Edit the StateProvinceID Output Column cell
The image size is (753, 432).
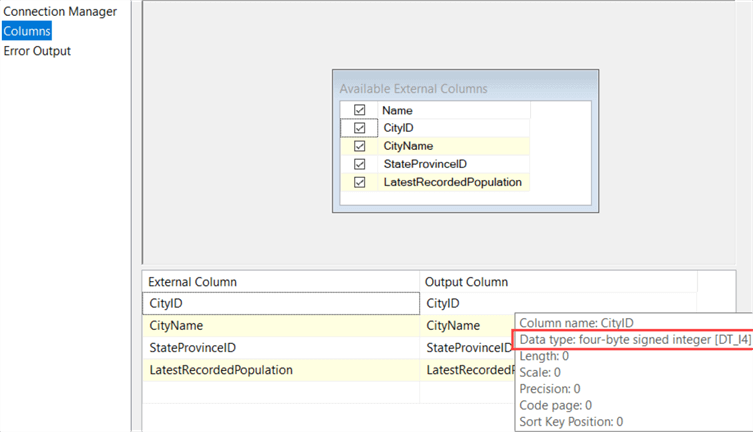(467, 348)
